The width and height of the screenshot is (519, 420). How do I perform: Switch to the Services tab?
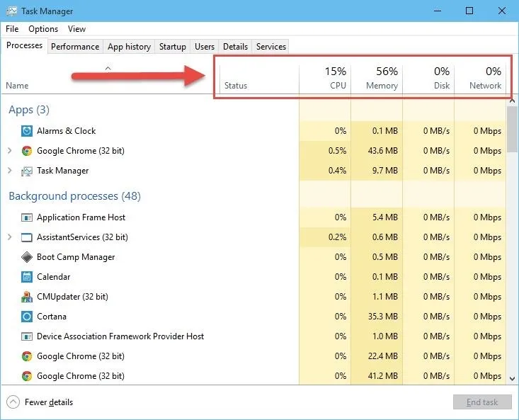click(271, 47)
